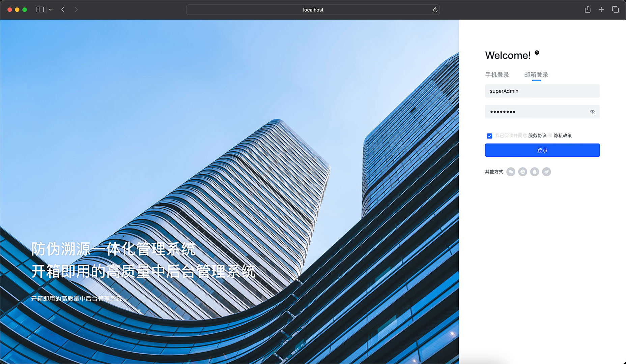Focus the password input field
626x364 pixels.
(542, 112)
